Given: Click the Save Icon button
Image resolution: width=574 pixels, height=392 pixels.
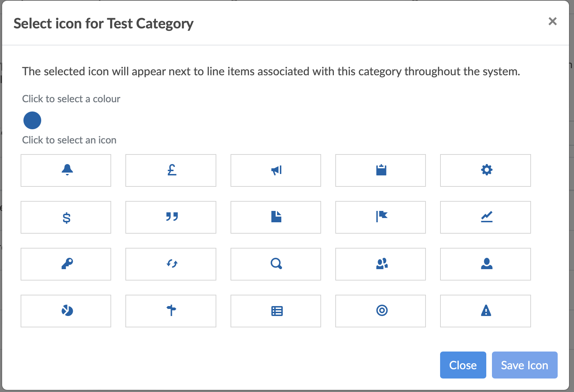Looking at the screenshot, I should click(524, 365).
